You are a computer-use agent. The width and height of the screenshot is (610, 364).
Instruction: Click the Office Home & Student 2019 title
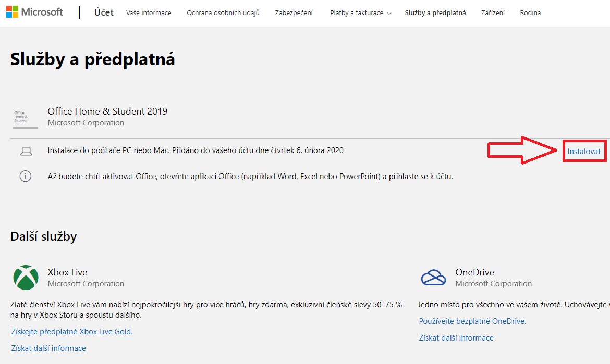pos(107,111)
